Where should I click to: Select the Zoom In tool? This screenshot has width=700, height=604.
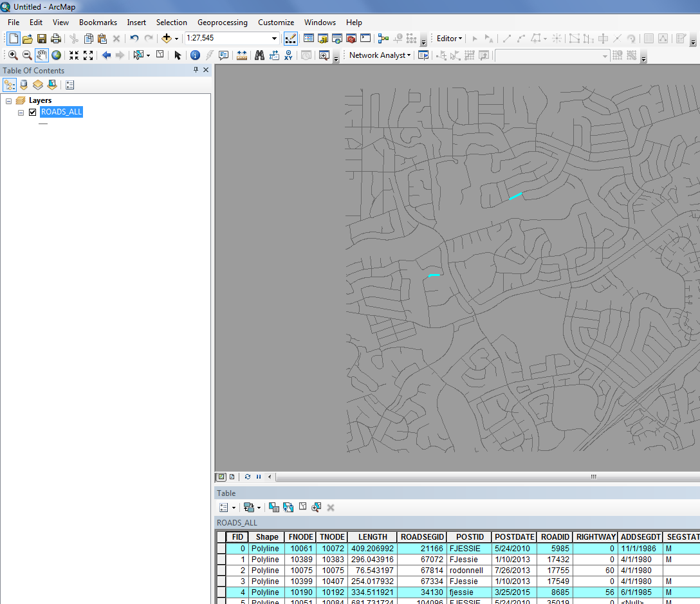click(13, 55)
